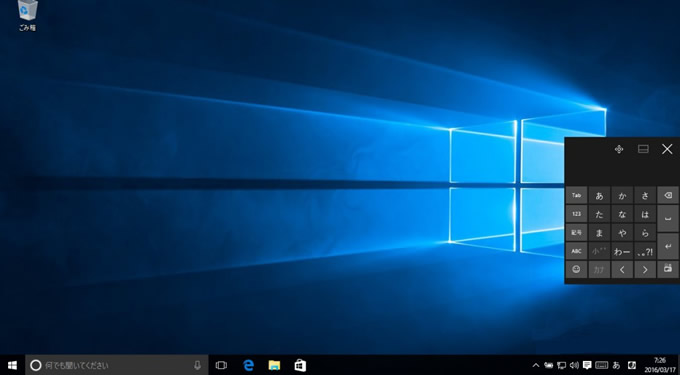Toggle IME input mode あ indicator
680x375 pixels.
point(616,365)
